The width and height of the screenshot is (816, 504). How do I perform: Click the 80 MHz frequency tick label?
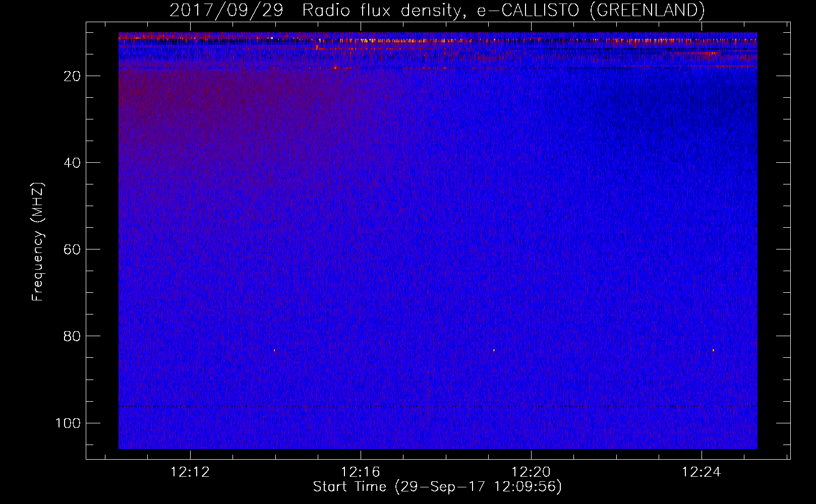(72, 336)
